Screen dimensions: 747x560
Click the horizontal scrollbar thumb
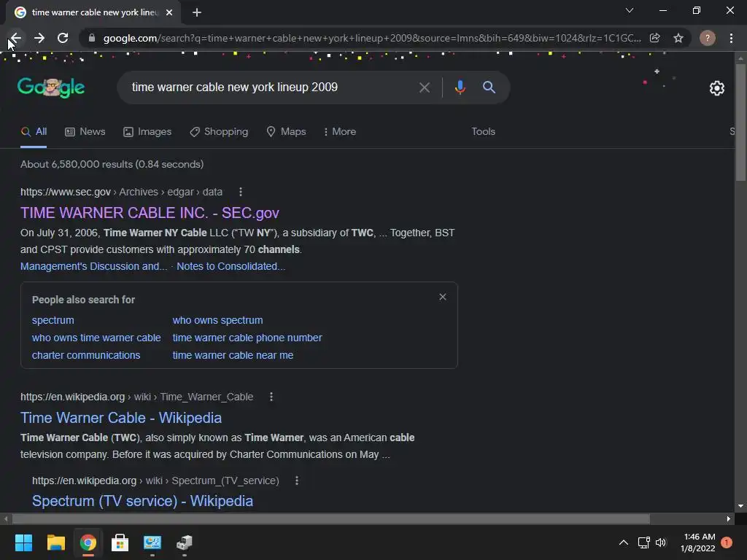(x=331, y=519)
